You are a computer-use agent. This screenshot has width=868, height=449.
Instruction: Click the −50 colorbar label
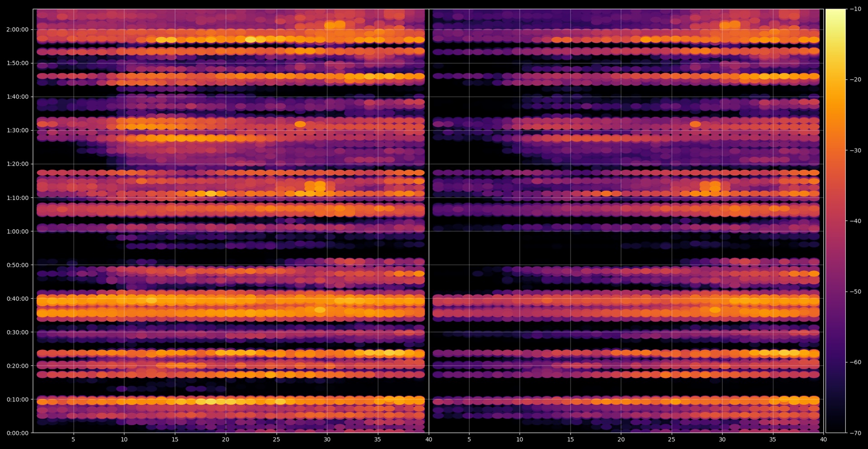tap(855, 292)
